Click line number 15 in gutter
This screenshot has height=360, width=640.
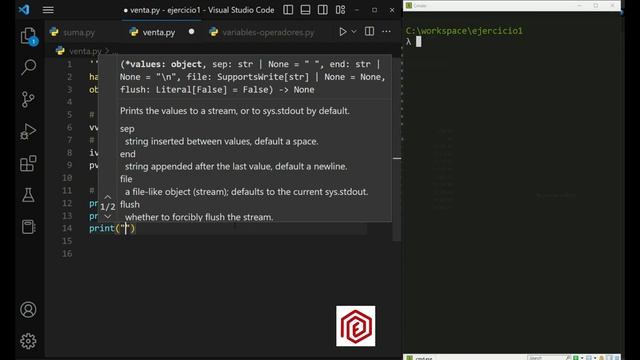[x=67, y=241]
